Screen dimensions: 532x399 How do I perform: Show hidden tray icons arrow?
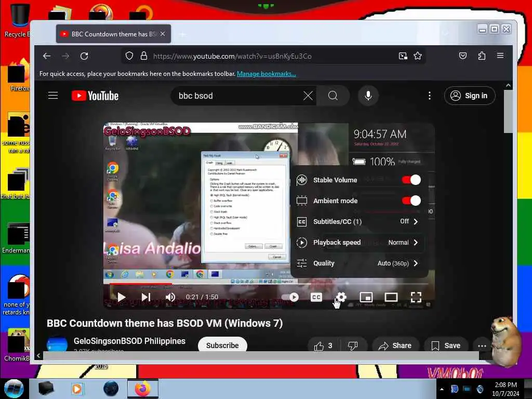(x=442, y=389)
